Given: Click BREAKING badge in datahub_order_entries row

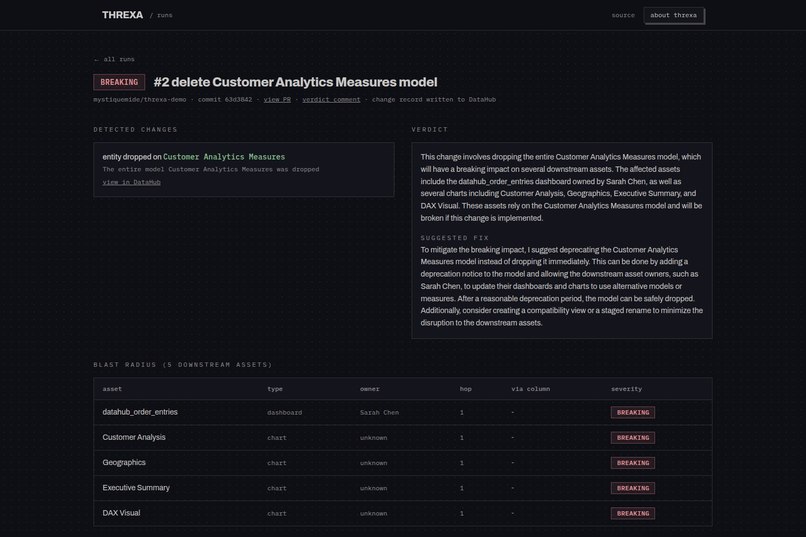Looking at the screenshot, I should pos(633,413).
